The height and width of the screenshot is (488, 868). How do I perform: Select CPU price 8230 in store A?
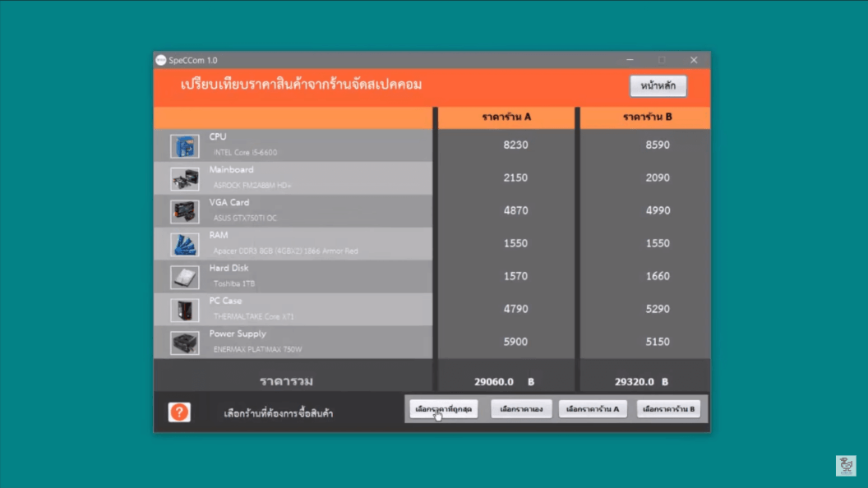coord(515,145)
